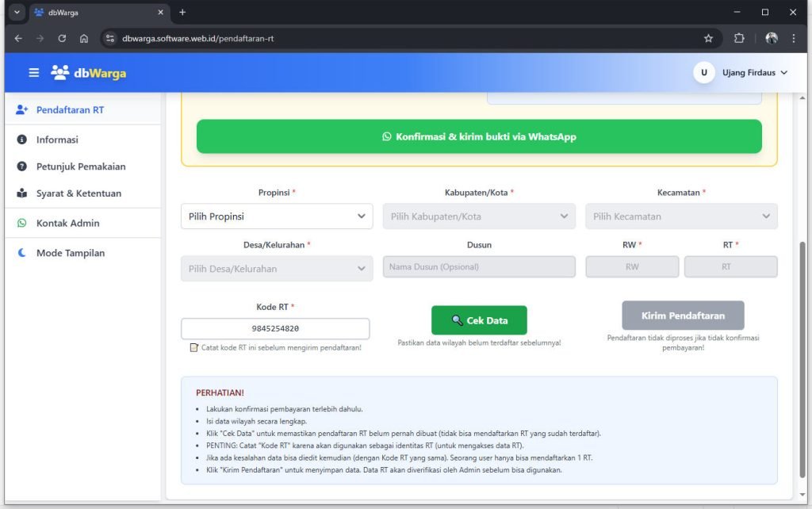
Task: Click the dbWarga people logo icon
Action: [x=59, y=73]
